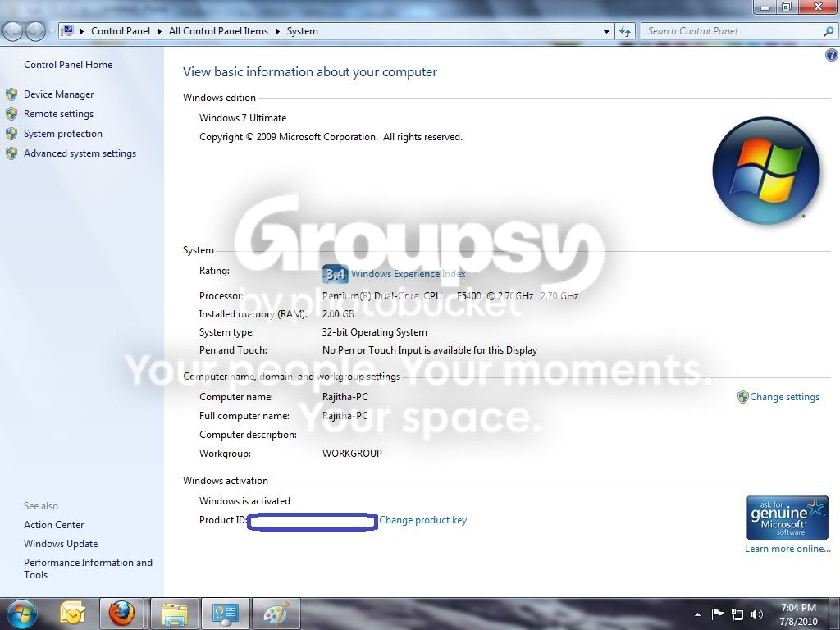840x630 pixels.
Task: Select All Control Panel Items breadcrumb
Action: pos(218,31)
